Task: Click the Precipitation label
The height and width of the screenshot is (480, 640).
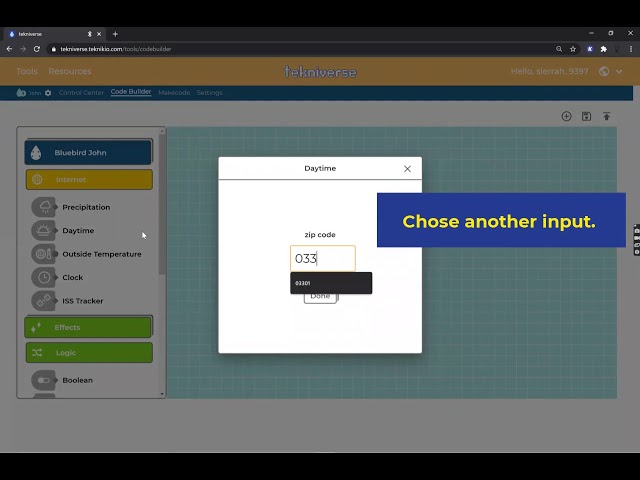Action: [86, 207]
